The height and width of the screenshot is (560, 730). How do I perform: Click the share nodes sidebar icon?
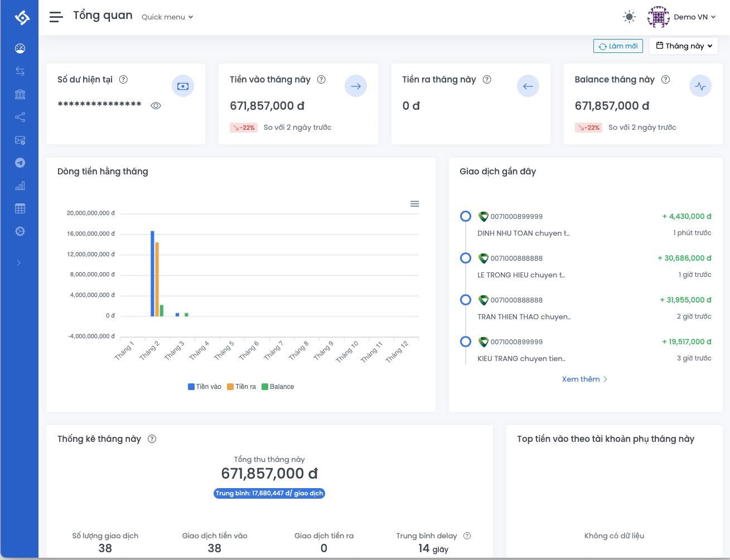click(20, 117)
